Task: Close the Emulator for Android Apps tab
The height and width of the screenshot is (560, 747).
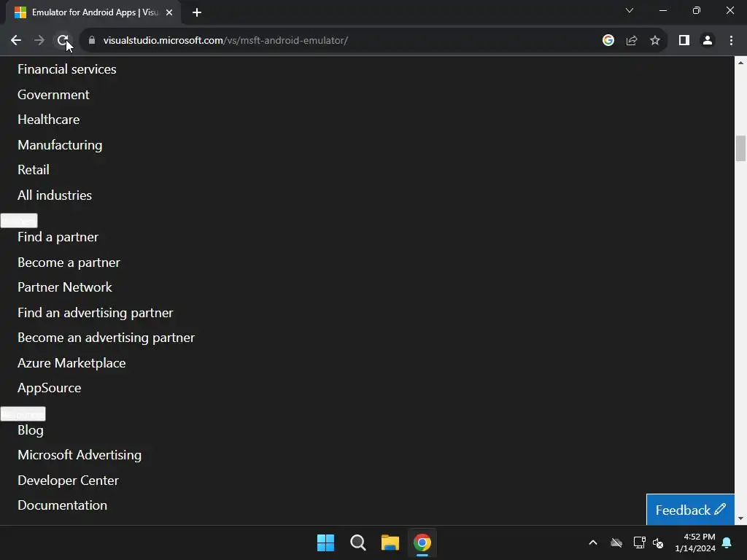Action: [169, 12]
